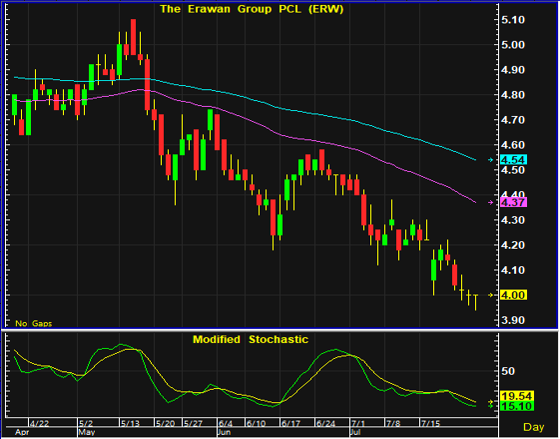Click the 5.10 price level on the price axis
560x439 pixels.
pos(513,20)
